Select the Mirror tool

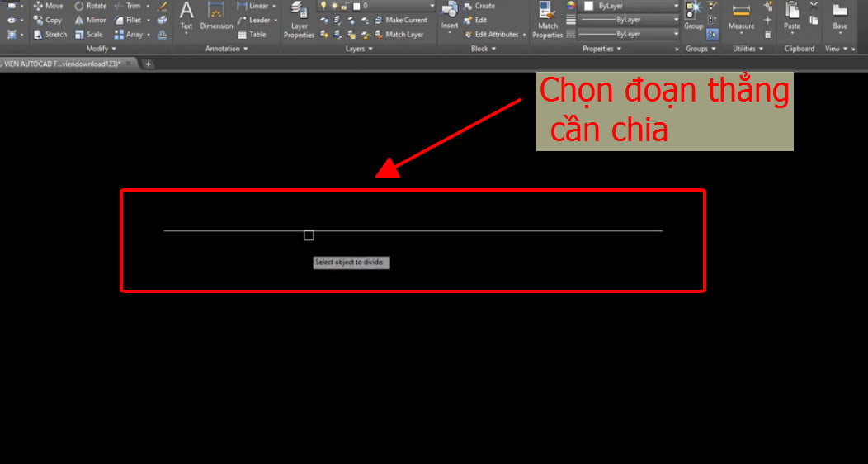click(x=90, y=20)
